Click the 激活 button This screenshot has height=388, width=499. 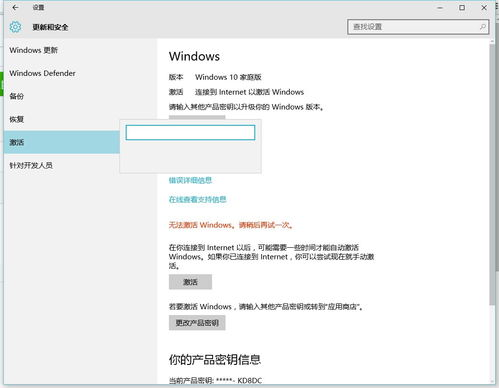click(x=190, y=282)
